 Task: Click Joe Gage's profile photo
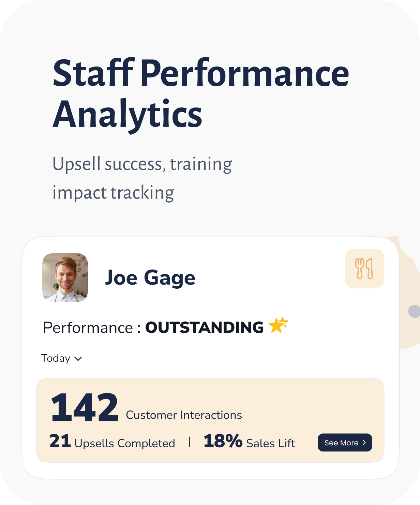[x=65, y=277]
